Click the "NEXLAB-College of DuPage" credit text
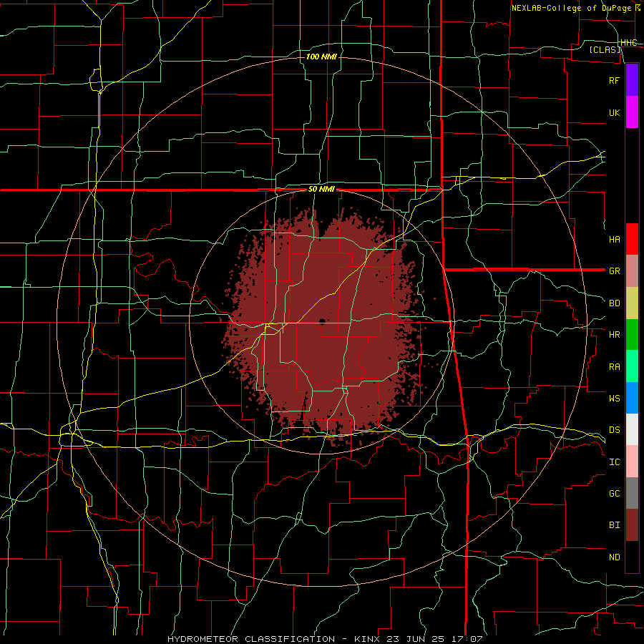Screen dimensions: 644x644 pyautogui.click(x=572, y=8)
